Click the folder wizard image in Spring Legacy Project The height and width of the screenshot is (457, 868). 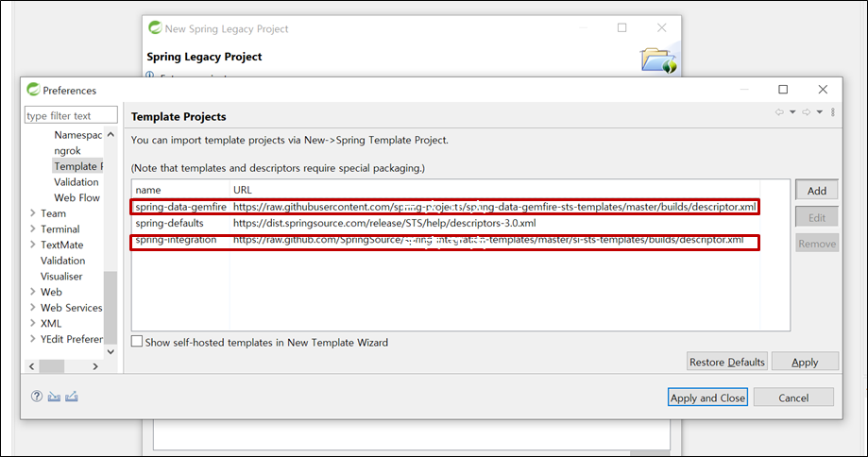[658, 59]
